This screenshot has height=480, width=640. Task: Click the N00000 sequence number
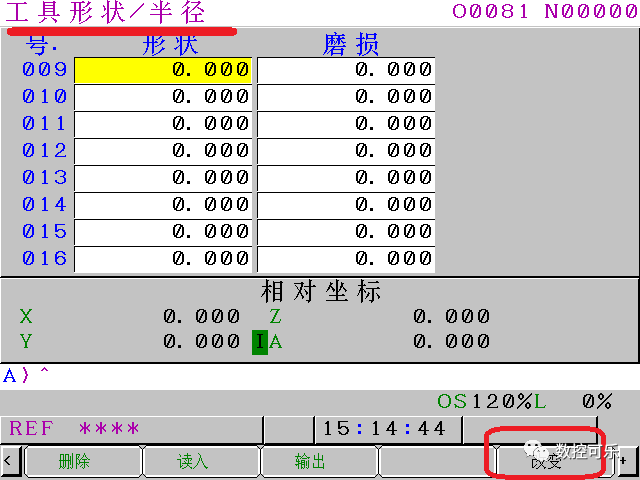pos(590,11)
